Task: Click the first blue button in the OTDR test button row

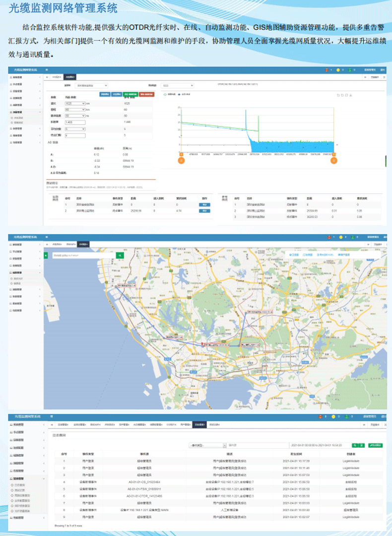Action: (x=105, y=94)
